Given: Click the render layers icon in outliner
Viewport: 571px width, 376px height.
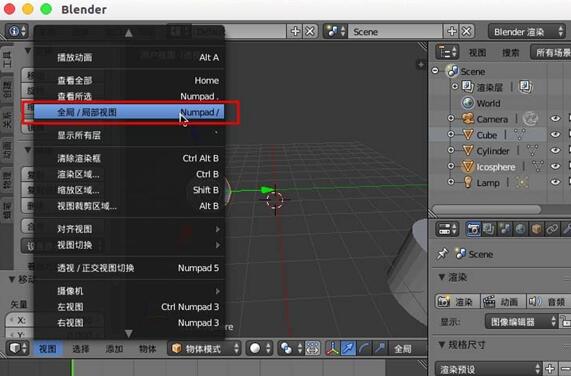Looking at the screenshot, I should coord(468,87).
